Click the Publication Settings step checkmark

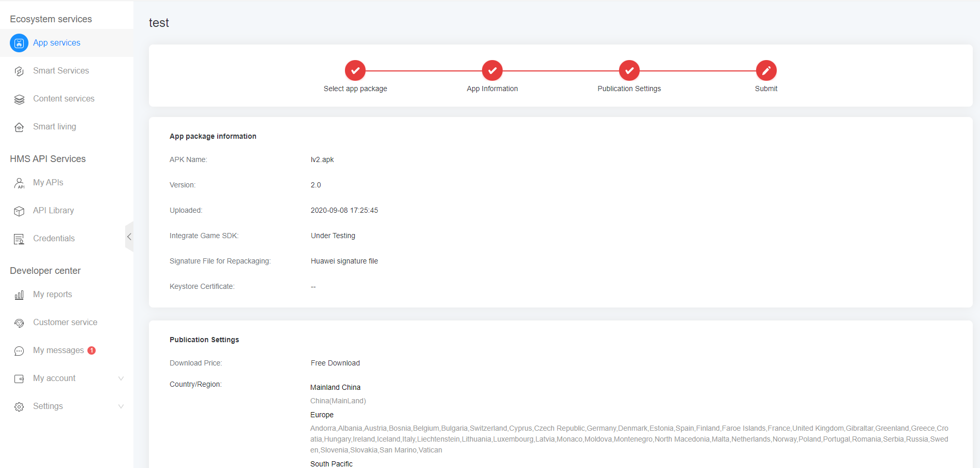point(629,70)
